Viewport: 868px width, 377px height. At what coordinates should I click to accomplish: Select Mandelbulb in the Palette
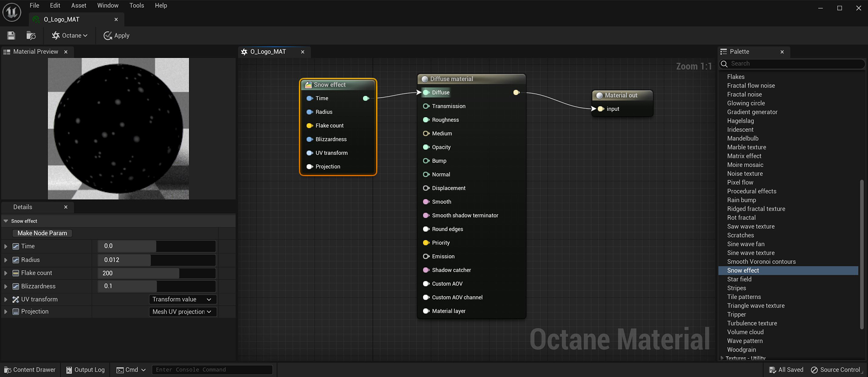coord(743,139)
